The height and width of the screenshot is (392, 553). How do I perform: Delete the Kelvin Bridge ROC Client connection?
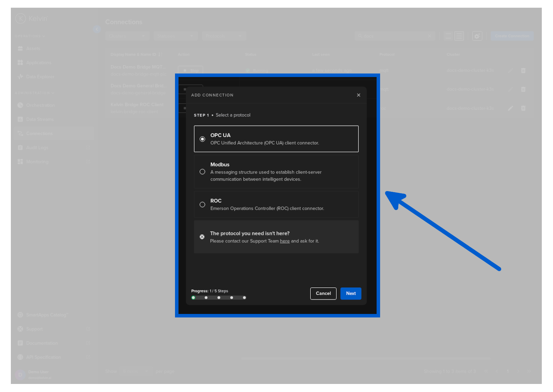[x=523, y=108]
